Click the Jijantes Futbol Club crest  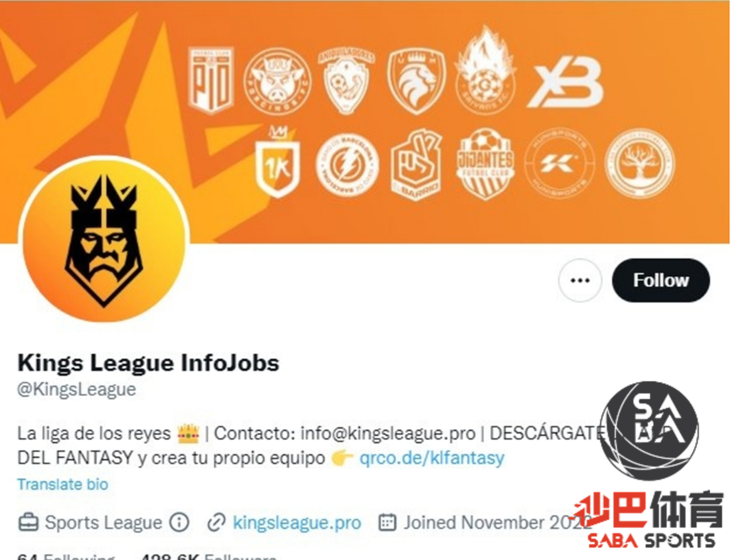pyautogui.click(x=485, y=164)
